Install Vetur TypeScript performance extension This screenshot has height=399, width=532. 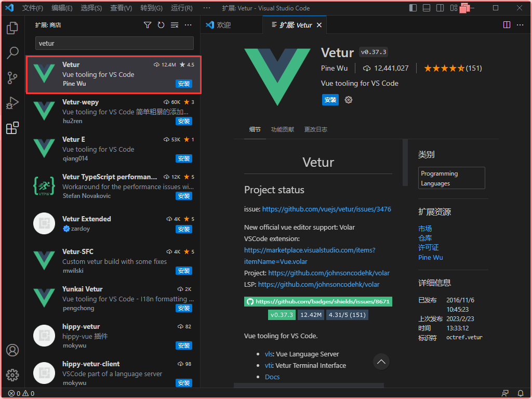184,196
